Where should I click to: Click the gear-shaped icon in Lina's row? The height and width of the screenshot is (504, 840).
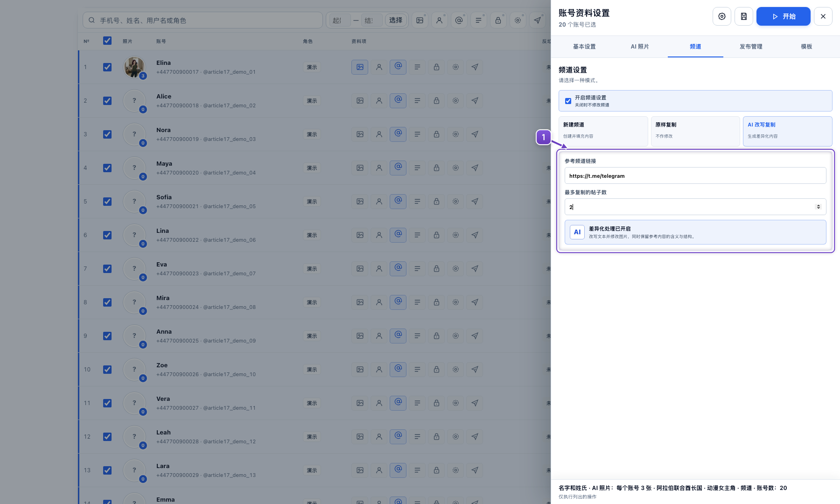pos(455,235)
